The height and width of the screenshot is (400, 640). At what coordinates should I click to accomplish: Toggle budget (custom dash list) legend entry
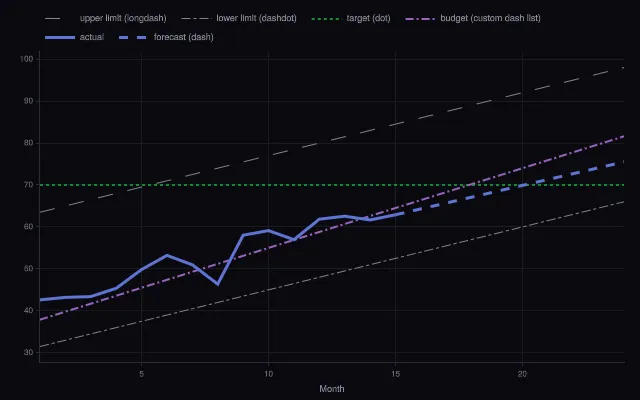(473, 18)
